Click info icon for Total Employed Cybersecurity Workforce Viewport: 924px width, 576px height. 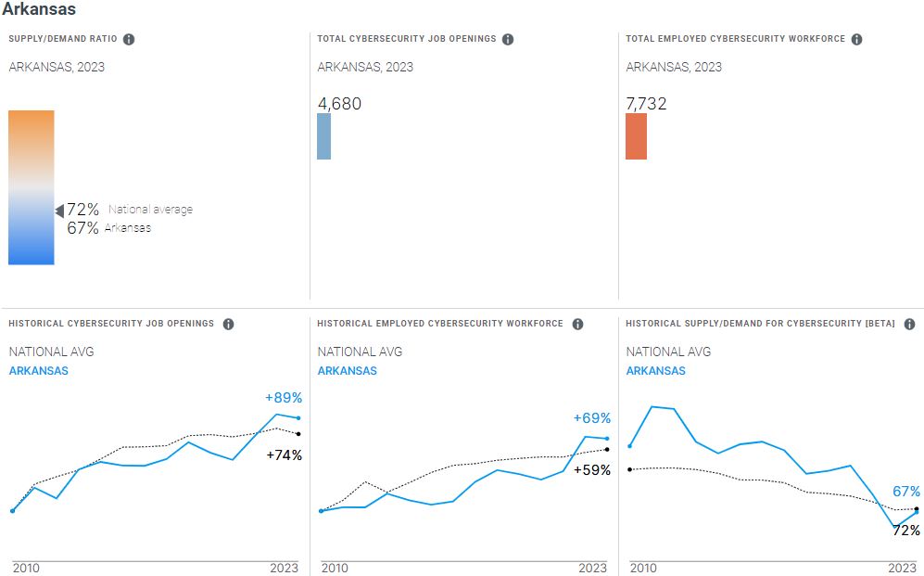pyautogui.click(x=856, y=39)
